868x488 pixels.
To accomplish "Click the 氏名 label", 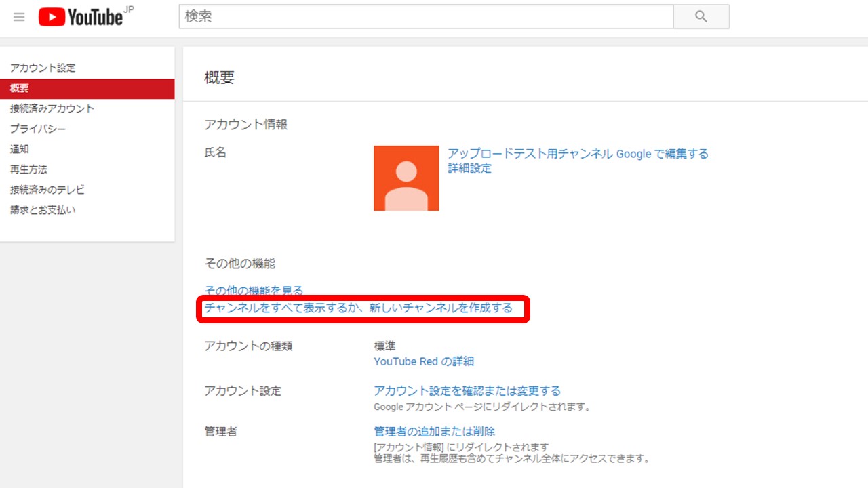I will pyautogui.click(x=216, y=152).
